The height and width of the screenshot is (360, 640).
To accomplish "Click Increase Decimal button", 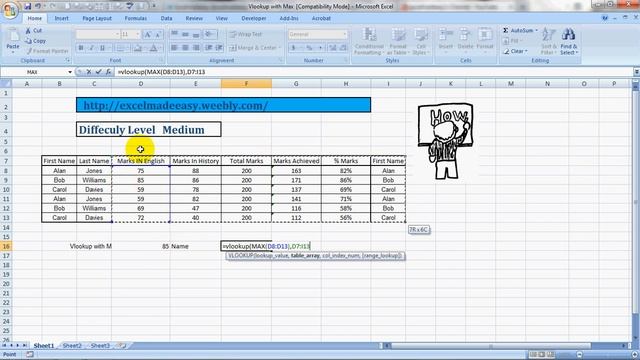I will (333, 48).
